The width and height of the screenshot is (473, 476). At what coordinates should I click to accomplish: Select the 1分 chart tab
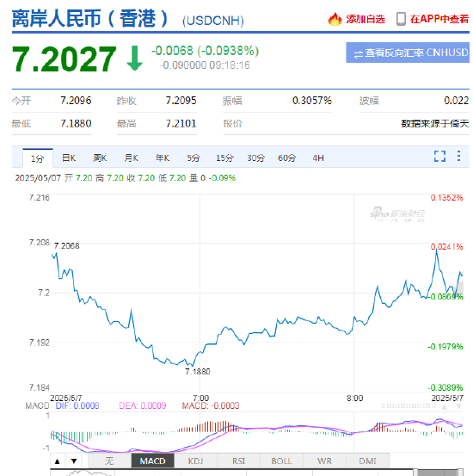point(38,158)
